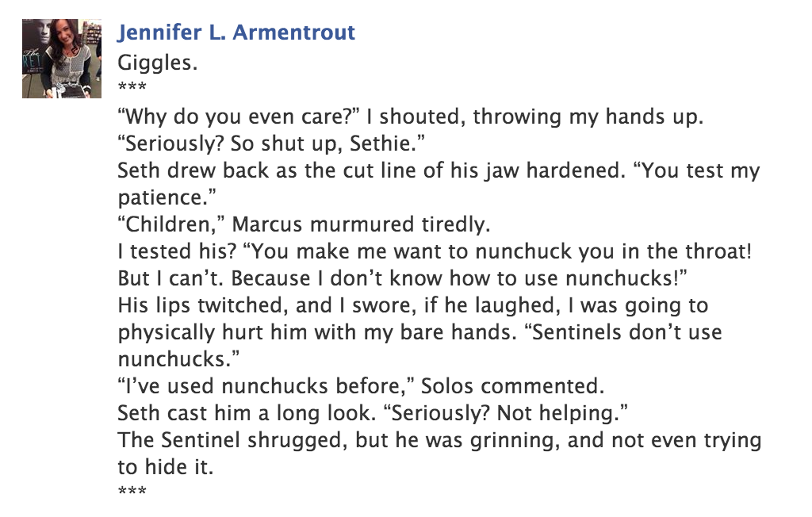Click the word "patience." on its own line

[x=167, y=198]
